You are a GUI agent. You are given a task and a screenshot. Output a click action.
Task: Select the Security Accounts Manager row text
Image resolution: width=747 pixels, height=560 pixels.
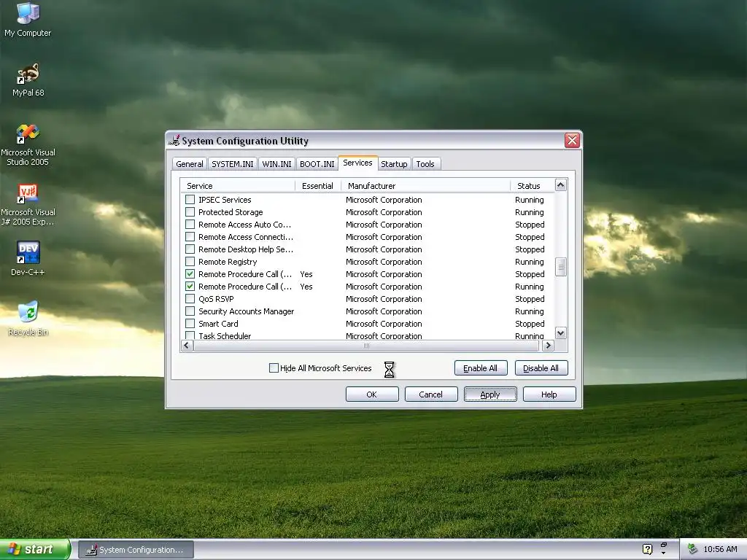tap(247, 311)
